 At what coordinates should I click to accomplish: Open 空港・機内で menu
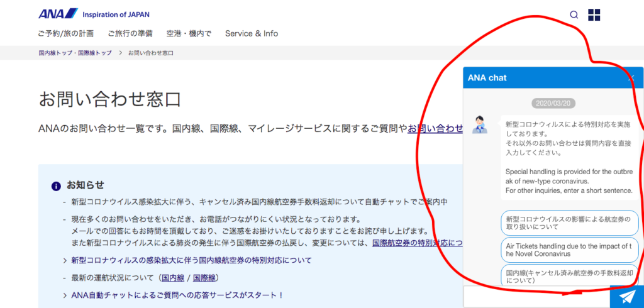point(189,34)
